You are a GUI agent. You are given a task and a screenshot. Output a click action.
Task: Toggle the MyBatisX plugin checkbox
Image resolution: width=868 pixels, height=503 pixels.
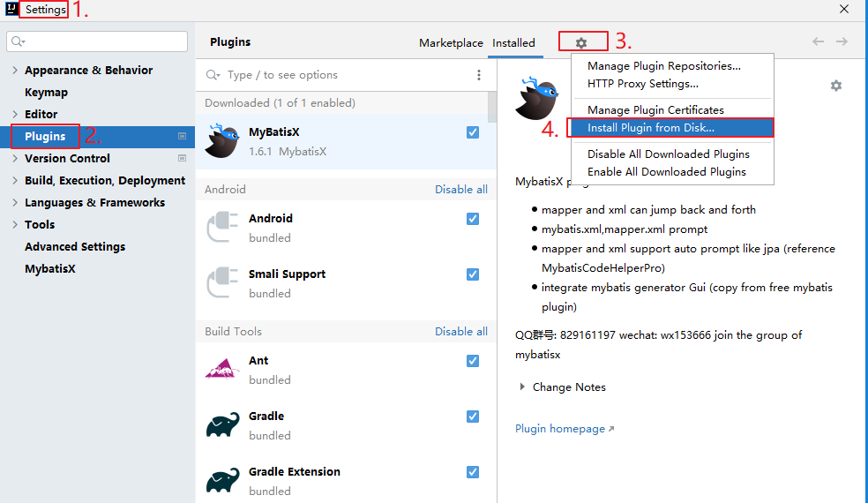[x=473, y=132]
